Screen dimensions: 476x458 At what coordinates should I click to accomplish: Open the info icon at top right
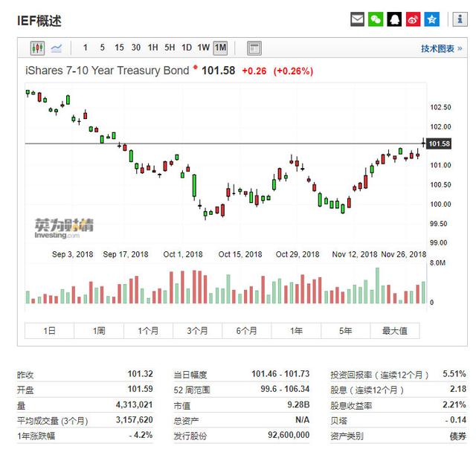coord(460,19)
